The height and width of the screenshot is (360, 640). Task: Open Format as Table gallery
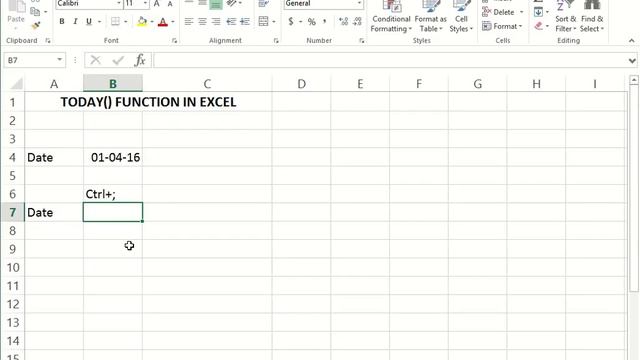point(431,17)
